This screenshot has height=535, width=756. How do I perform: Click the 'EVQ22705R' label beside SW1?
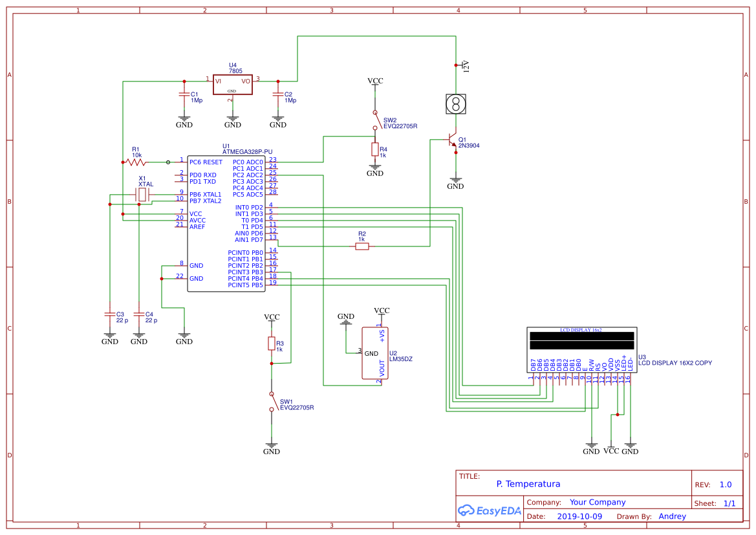(297, 408)
